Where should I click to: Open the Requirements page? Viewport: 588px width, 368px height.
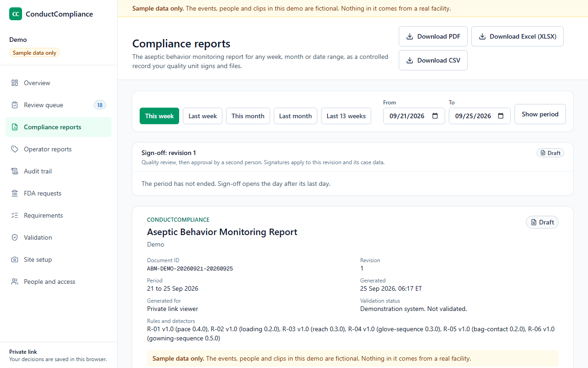(x=58, y=215)
